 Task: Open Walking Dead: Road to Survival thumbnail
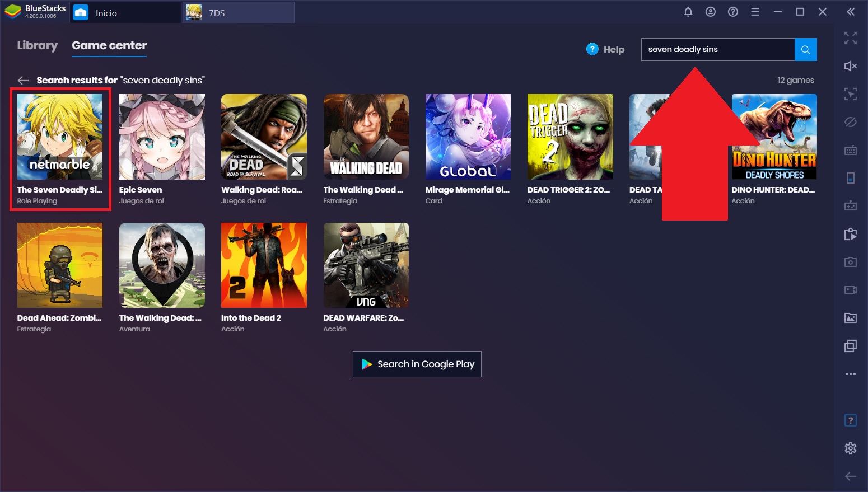tap(264, 137)
